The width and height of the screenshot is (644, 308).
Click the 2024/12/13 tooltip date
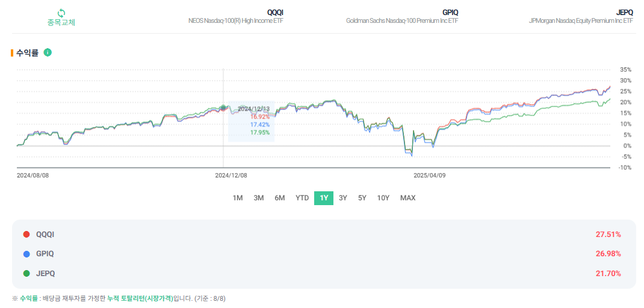pyautogui.click(x=253, y=109)
